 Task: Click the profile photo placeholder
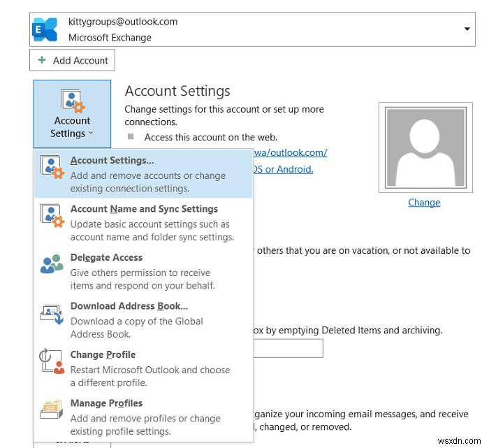(x=425, y=147)
